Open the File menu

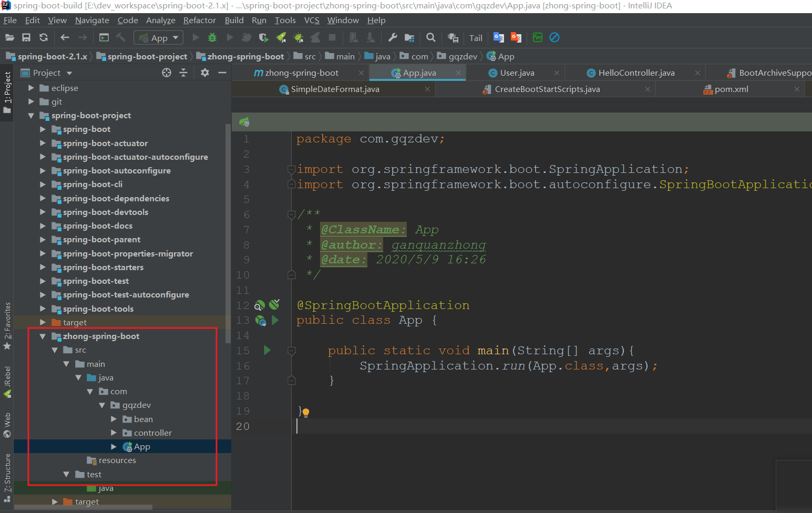10,20
